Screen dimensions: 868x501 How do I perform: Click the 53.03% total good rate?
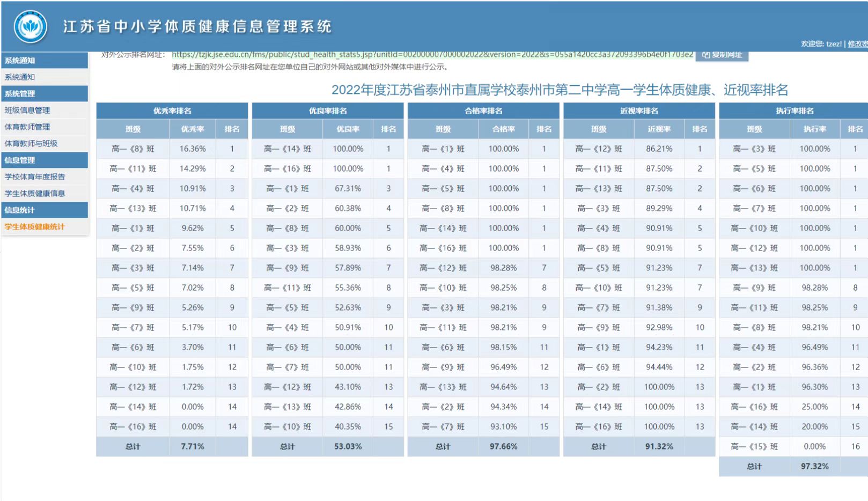tap(348, 447)
